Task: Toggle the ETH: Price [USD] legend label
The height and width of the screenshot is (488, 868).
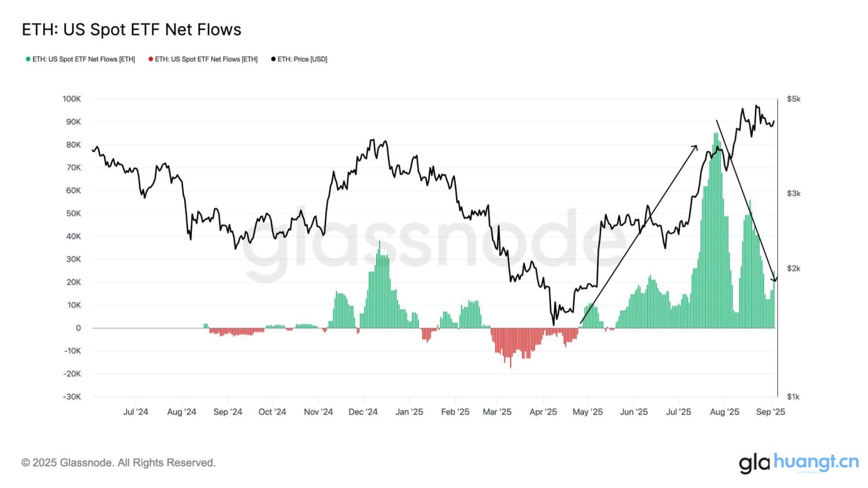Action: coord(302,59)
